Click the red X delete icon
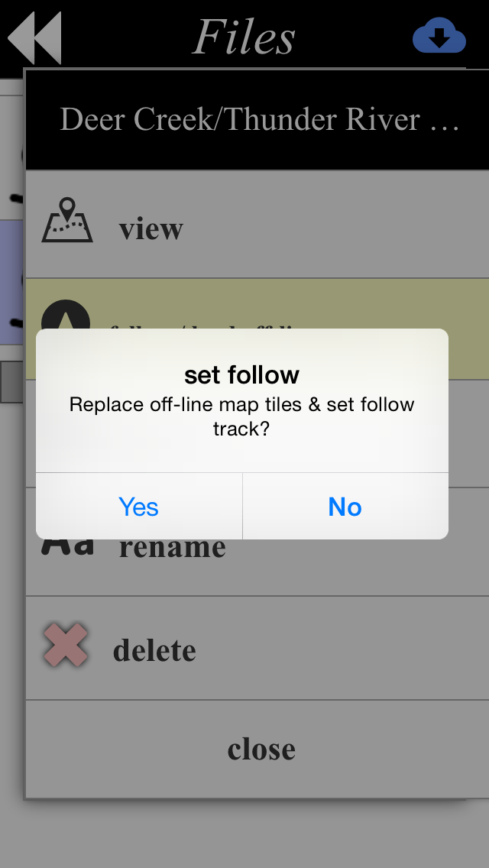Screen dimensions: 489x868 [x=66, y=646]
